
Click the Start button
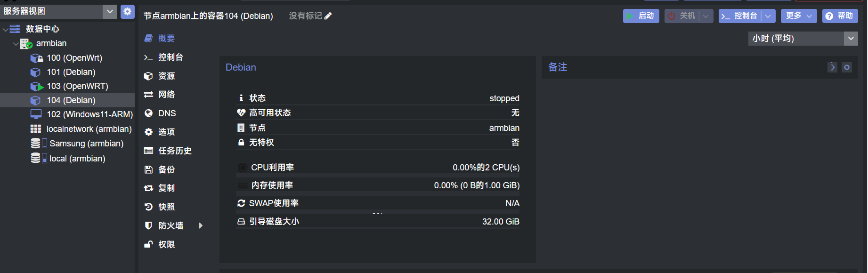click(641, 16)
